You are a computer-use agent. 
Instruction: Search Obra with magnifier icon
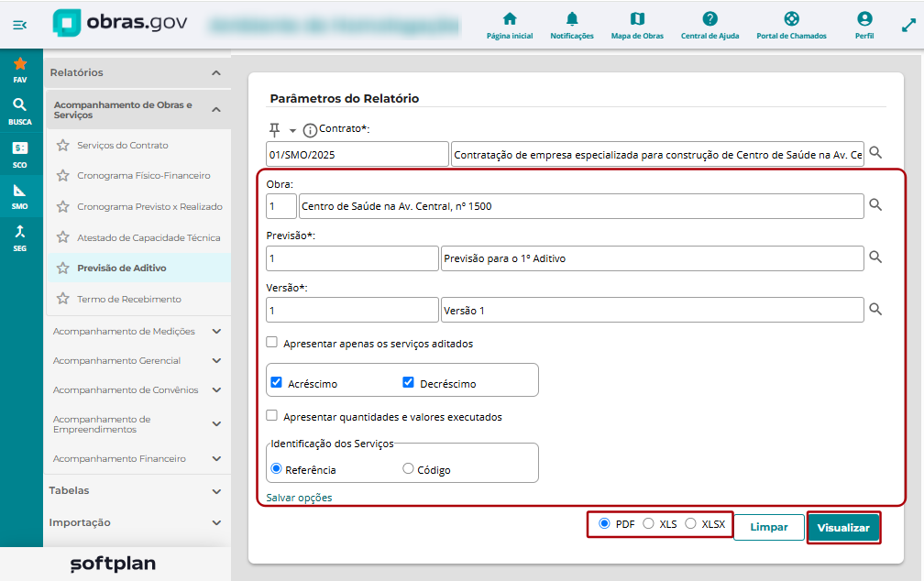pyautogui.click(x=875, y=205)
